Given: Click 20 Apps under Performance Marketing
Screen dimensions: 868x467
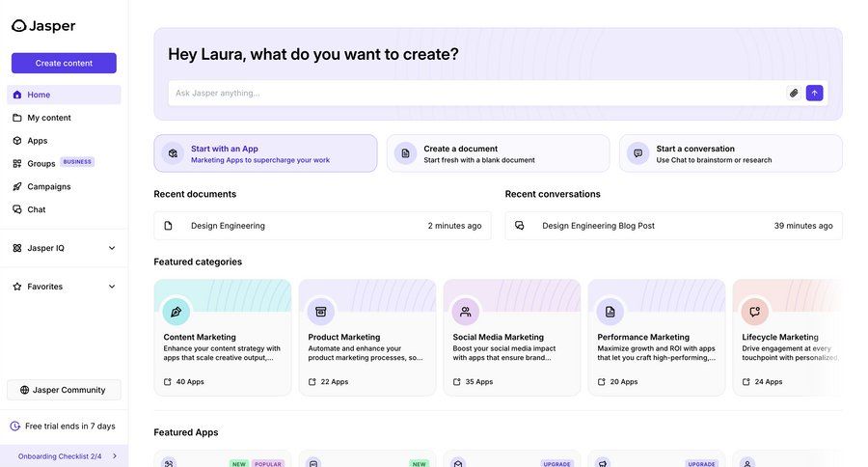Looking at the screenshot, I should coord(618,382).
